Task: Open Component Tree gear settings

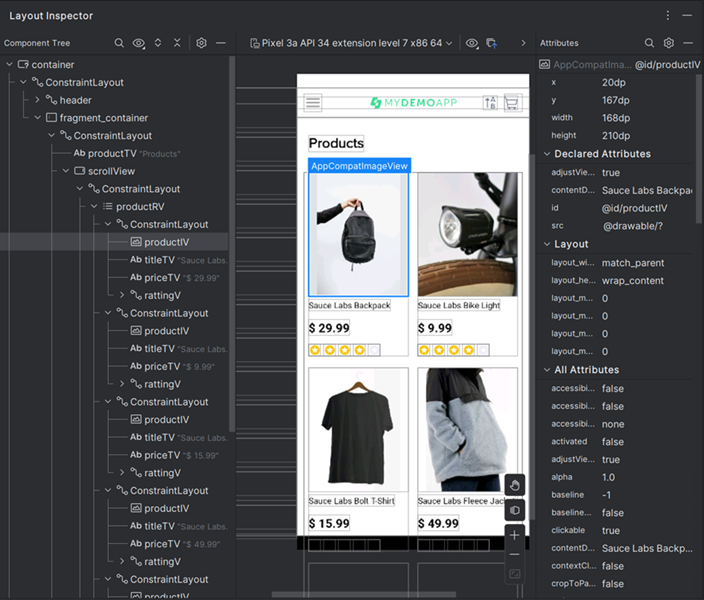Action: pos(201,44)
